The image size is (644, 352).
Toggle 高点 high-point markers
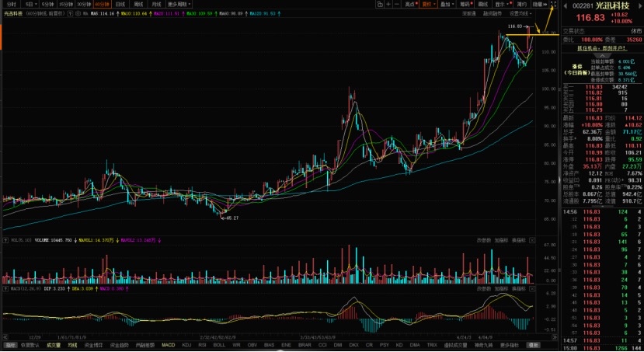point(411,4)
